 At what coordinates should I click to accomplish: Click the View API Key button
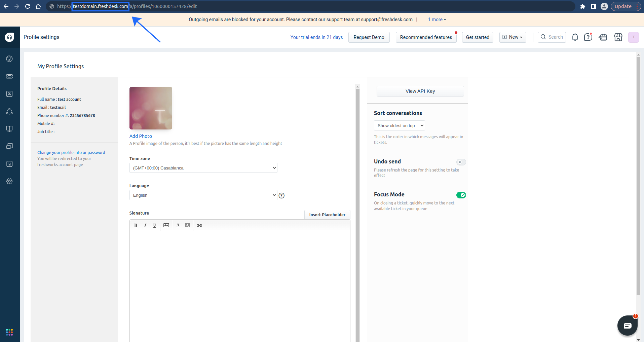tap(420, 91)
